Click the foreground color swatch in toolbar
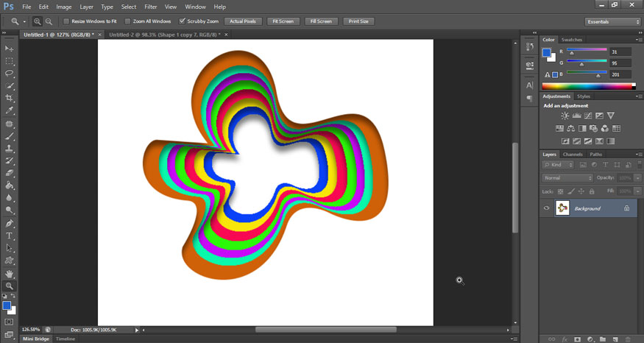The width and height of the screenshot is (644, 343). click(7, 305)
